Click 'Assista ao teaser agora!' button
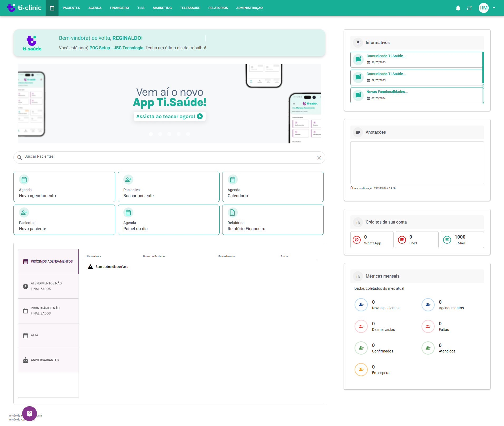The width and height of the screenshot is (504, 426). coord(169,116)
